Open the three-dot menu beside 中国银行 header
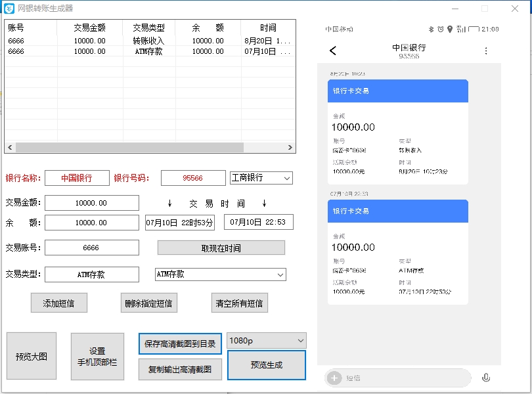The image size is (532, 394). (x=486, y=50)
